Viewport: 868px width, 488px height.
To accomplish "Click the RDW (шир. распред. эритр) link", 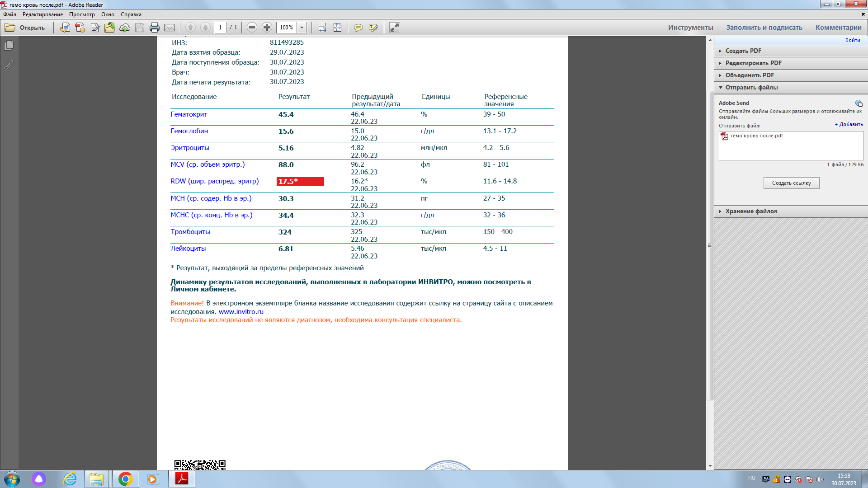I will tap(215, 181).
